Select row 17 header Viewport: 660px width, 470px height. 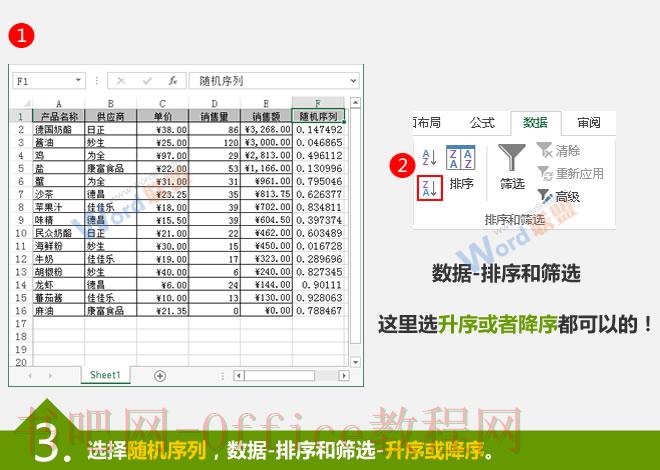(x=21, y=324)
